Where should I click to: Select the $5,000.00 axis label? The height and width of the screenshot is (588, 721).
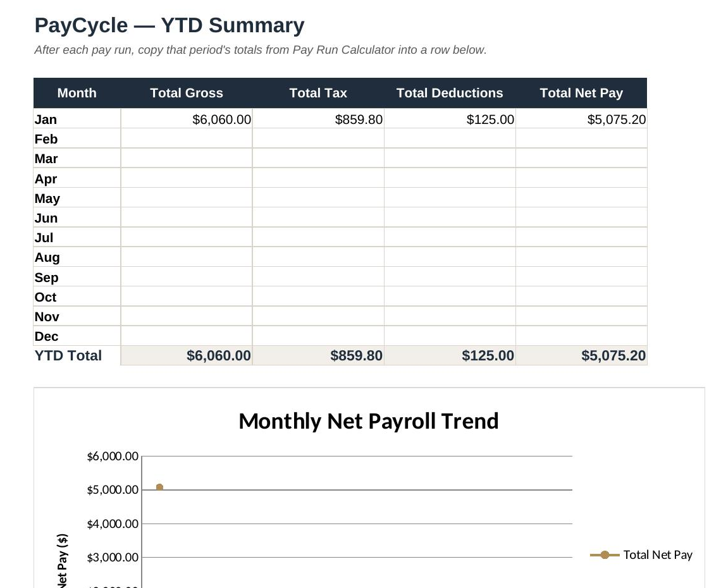tap(113, 490)
